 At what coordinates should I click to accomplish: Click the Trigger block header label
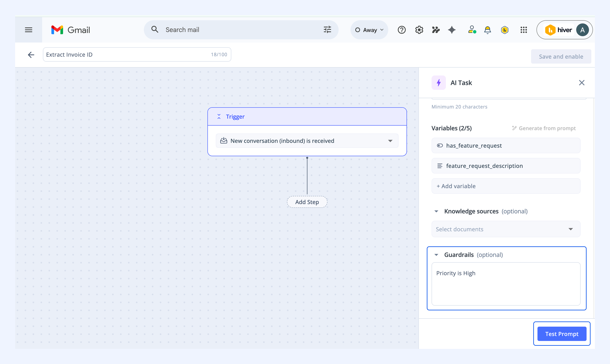click(235, 116)
